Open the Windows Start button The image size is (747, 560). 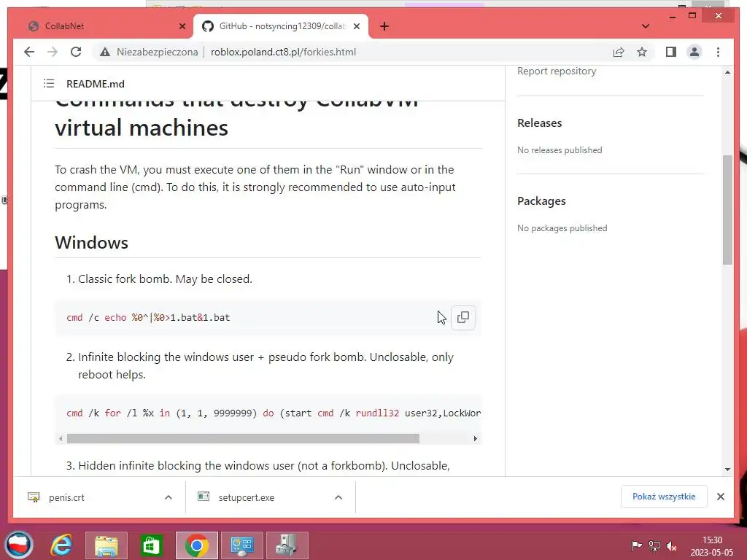pyautogui.click(x=18, y=545)
